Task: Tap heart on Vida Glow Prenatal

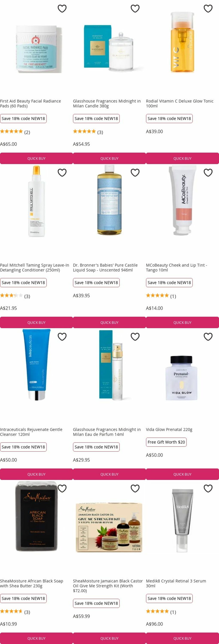Action: (208, 337)
